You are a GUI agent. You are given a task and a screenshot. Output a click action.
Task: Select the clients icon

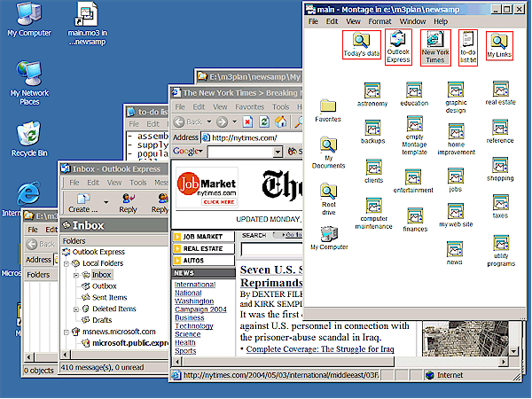(x=373, y=171)
